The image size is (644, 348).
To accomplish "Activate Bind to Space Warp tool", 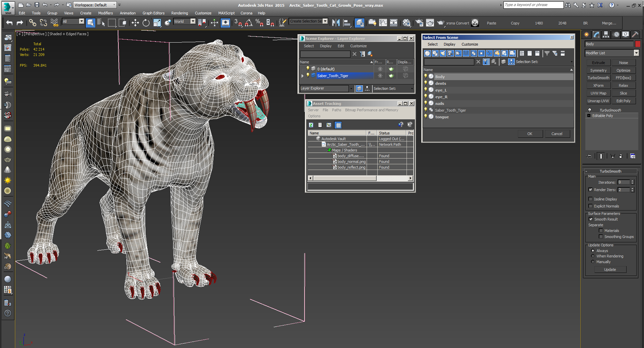I will tap(54, 23).
